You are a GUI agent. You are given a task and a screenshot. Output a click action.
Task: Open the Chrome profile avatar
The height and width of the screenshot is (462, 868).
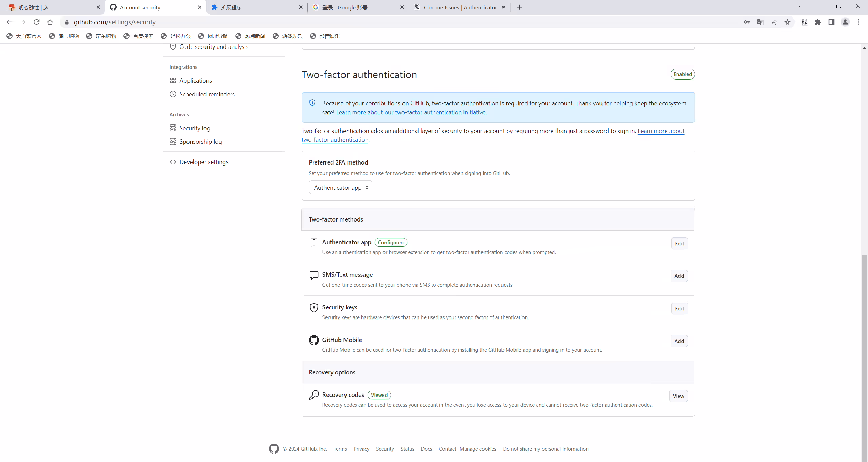(845, 22)
